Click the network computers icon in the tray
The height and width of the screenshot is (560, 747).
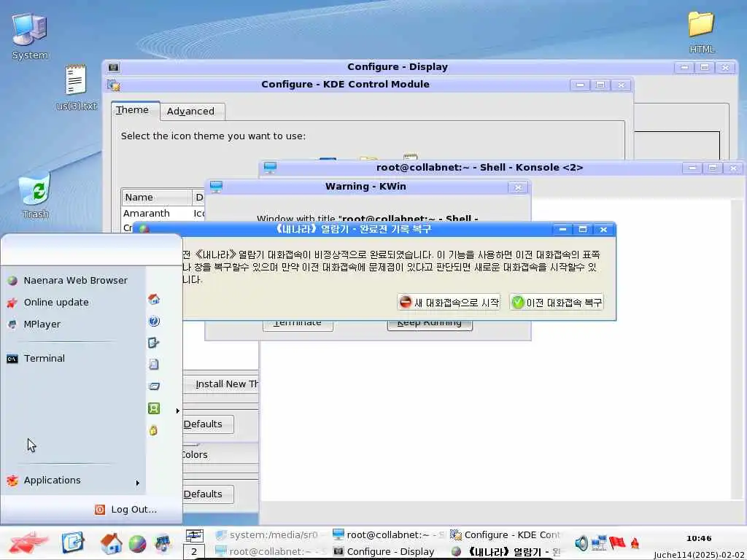599,542
